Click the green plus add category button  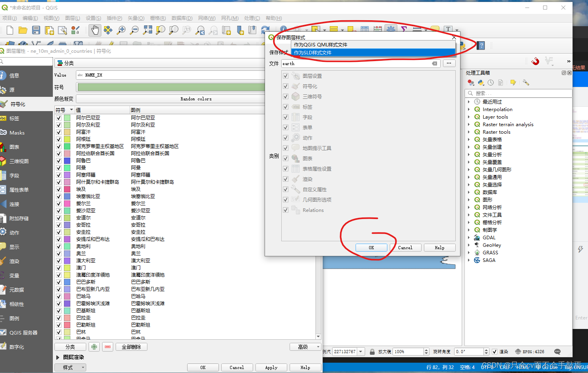pyautogui.click(x=94, y=347)
